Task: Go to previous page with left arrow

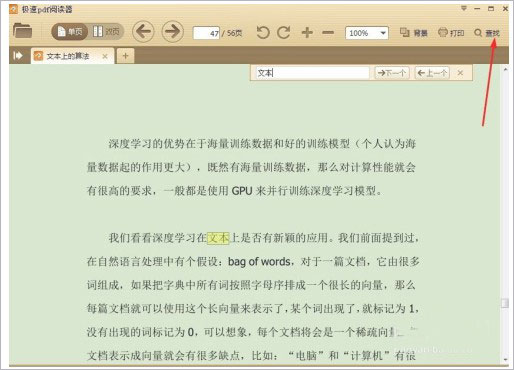Action: (143, 32)
